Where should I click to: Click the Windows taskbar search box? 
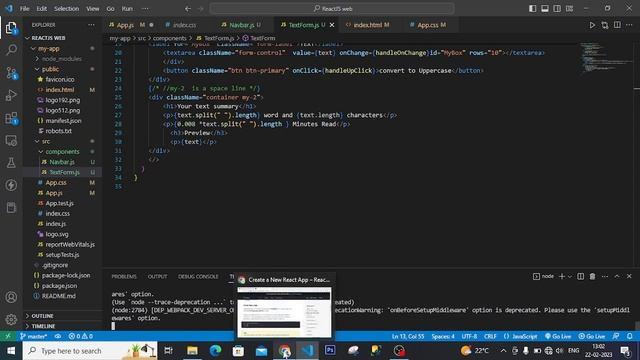coord(90,351)
